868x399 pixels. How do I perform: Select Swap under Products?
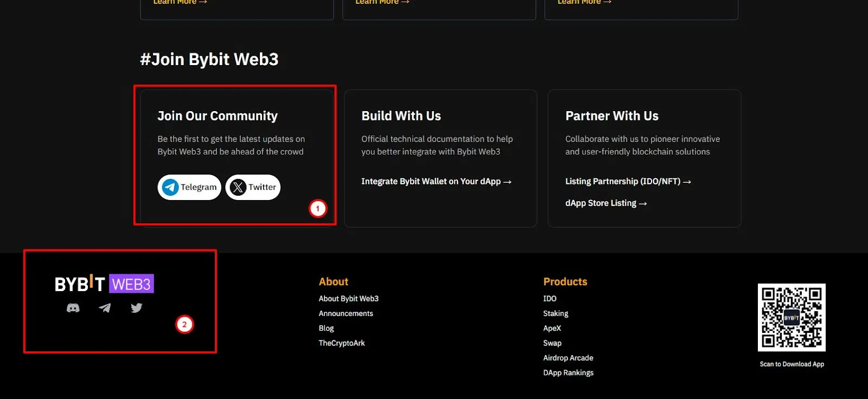tap(552, 343)
